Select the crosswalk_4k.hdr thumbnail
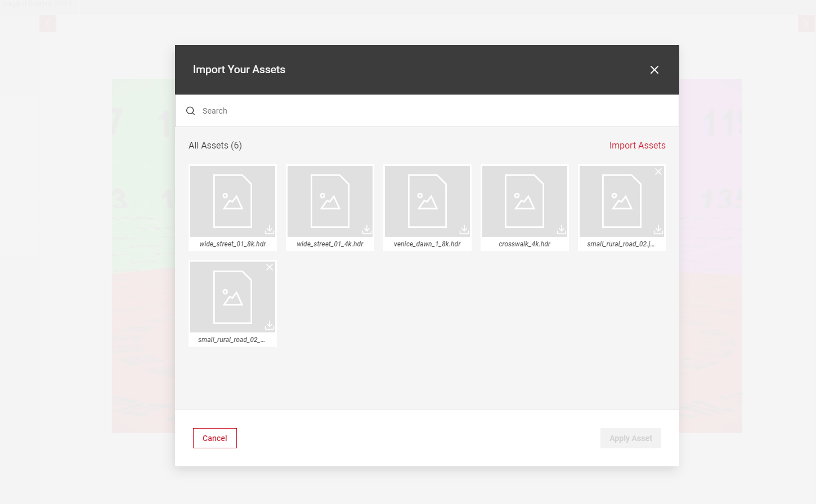Screen dimensions: 816x504 point(524,201)
